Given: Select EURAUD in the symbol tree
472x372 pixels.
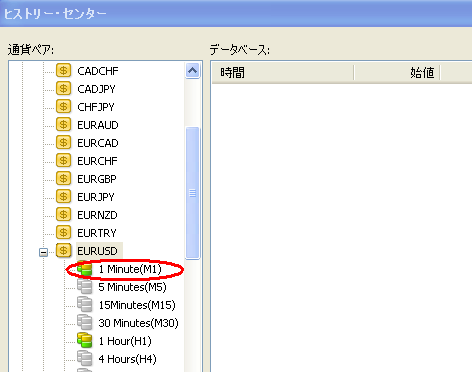Looking at the screenshot, I should tap(98, 125).
